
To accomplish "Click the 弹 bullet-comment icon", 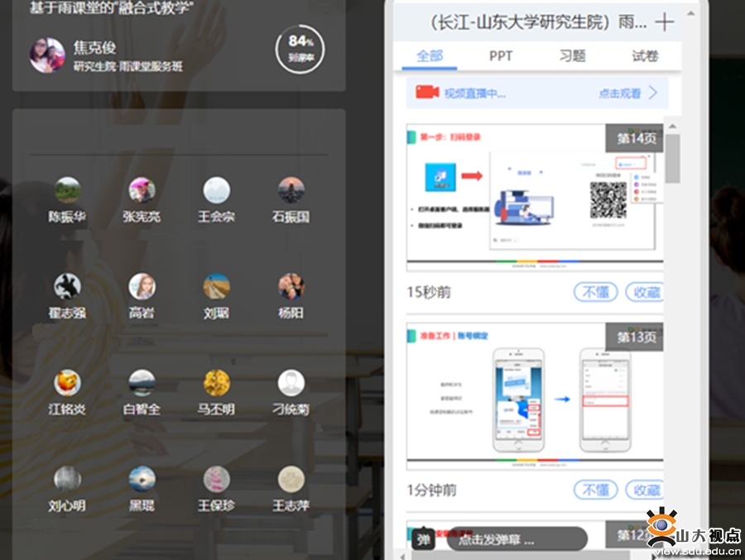I will click(424, 539).
